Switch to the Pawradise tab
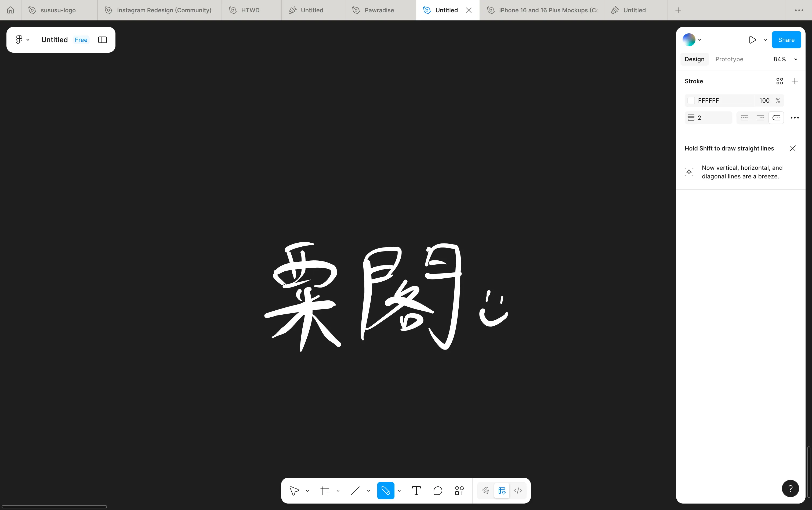Screen dimensions: 812x510 click(379, 10)
